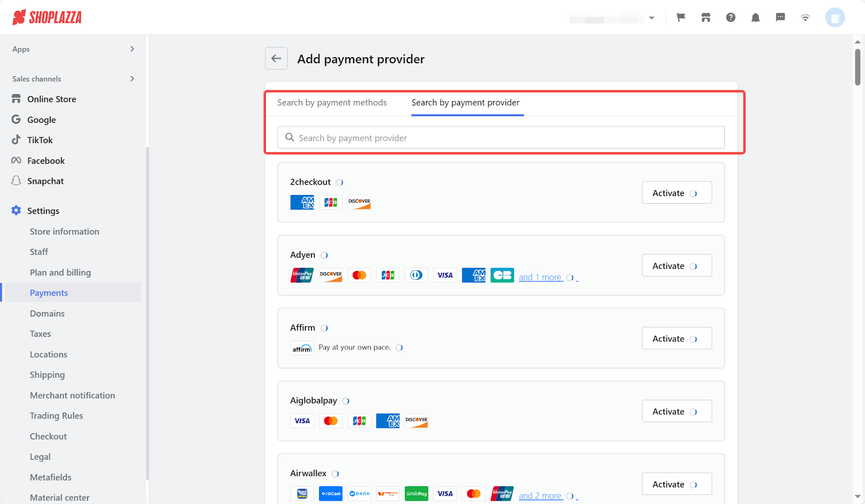Open the storefront icon in top bar
This screenshot has height=504, width=865.
(706, 17)
